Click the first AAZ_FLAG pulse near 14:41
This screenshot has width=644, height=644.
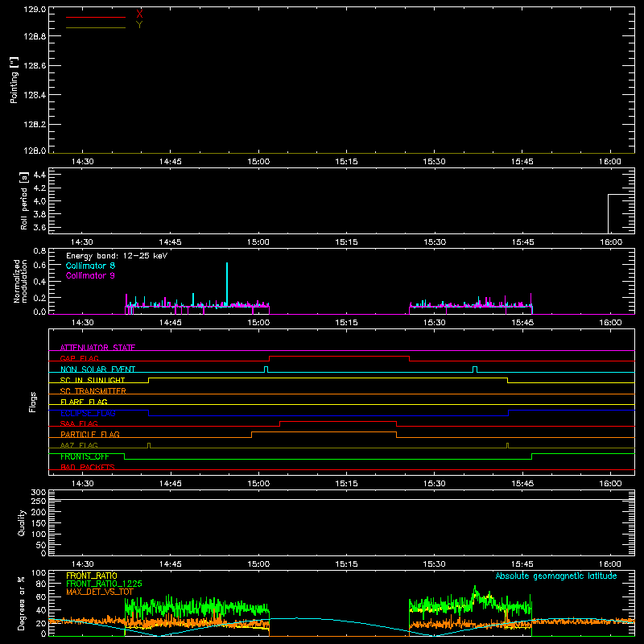[x=149, y=446]
